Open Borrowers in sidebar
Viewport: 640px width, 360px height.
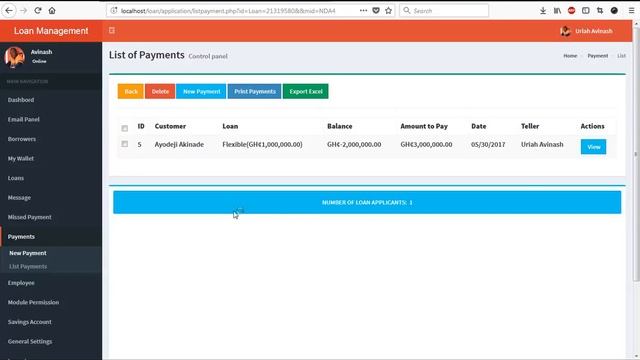[x=22, y=139]
